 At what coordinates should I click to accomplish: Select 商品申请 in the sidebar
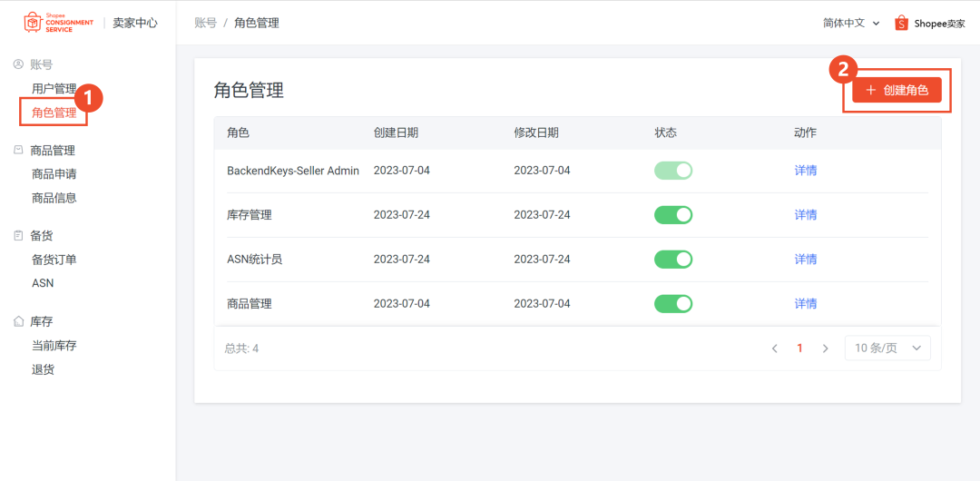[x=54, y=174]
